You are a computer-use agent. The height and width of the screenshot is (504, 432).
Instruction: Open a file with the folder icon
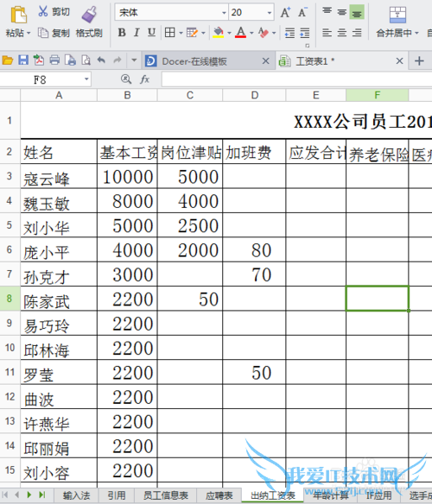pos(8,60)
